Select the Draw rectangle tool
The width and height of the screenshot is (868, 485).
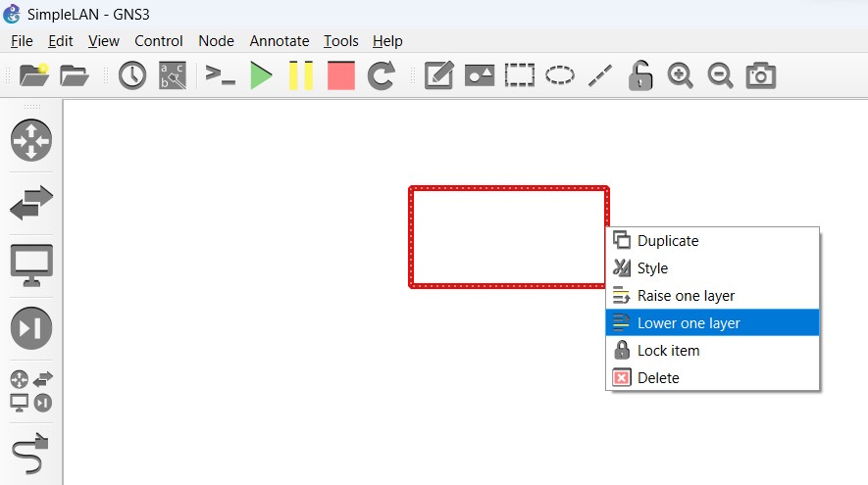[519, 75]
